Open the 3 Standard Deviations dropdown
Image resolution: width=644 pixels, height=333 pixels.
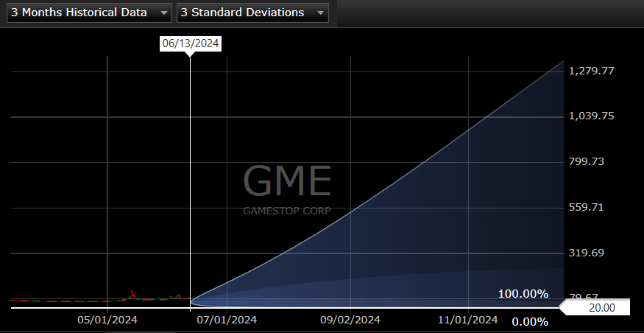[252, 13]
